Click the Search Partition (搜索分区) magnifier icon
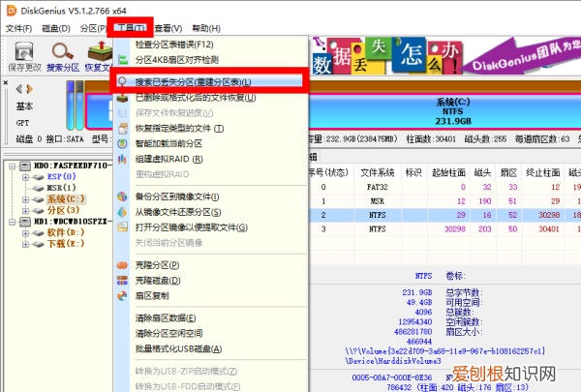The image size is (581, 392). 62,51
